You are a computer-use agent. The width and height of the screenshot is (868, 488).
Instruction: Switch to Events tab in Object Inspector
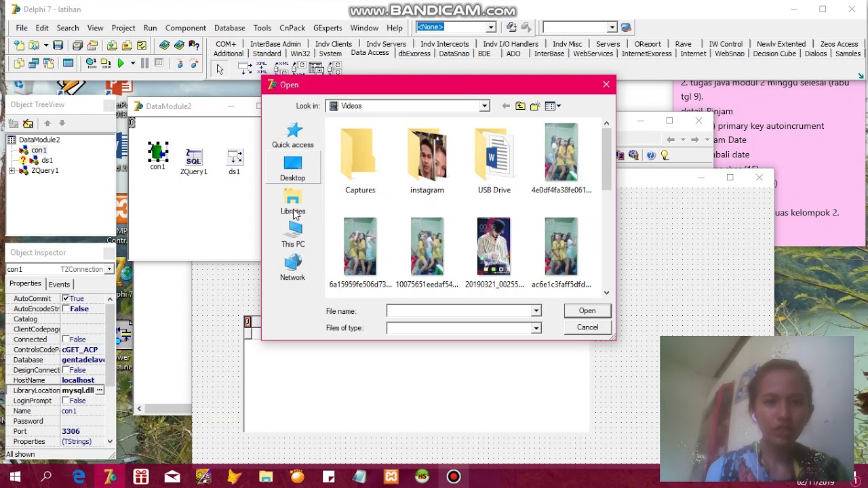pyautogui.click(x=59, y=284)
